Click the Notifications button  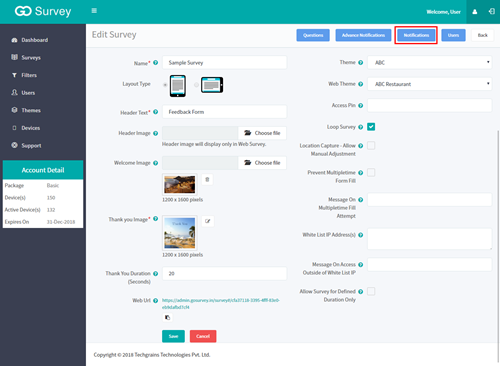416,35
